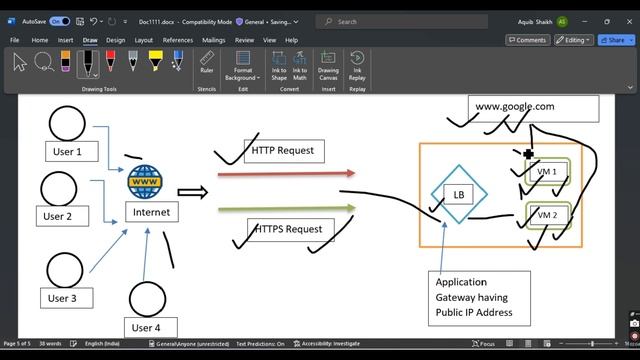Click the Ink to Shape button
The image size is (640, 360).
(279, 66)
